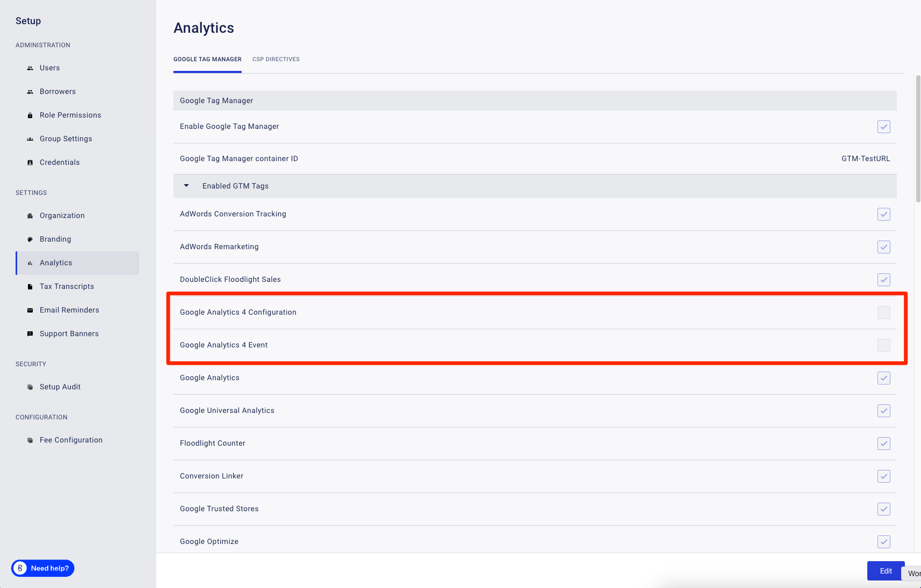The height and width of the screenshot is (588, 921).
Task: Toggle the Floodlight Counter checkbox
Action: (x=884, y=444)
